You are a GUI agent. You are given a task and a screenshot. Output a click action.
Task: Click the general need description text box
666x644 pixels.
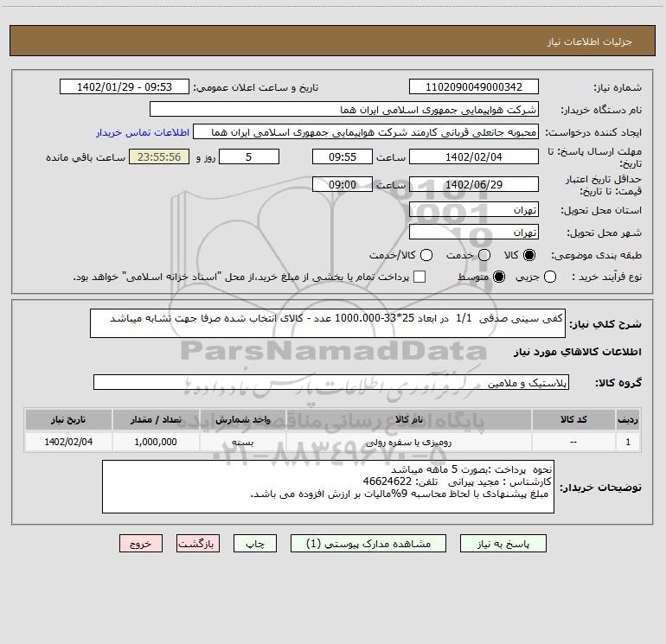point(328,323)
